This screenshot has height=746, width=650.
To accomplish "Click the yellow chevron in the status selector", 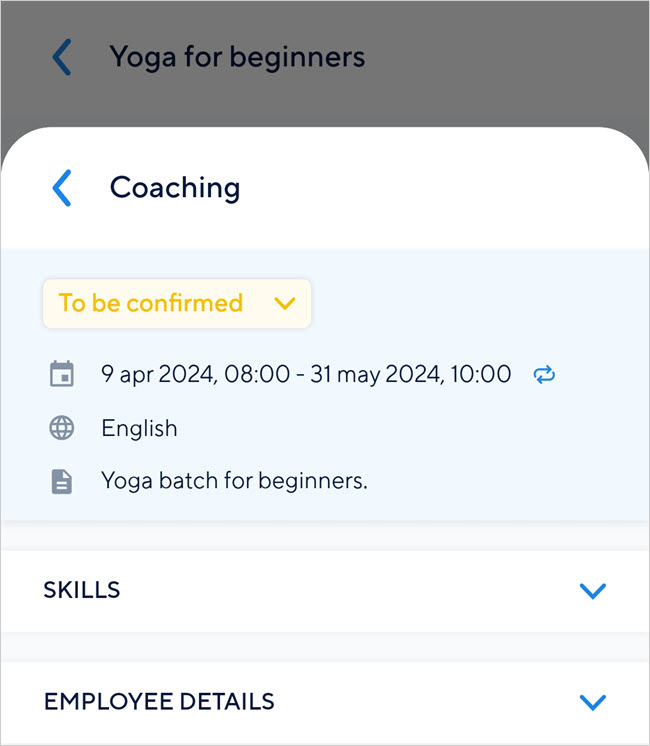I will coord(285,303).
